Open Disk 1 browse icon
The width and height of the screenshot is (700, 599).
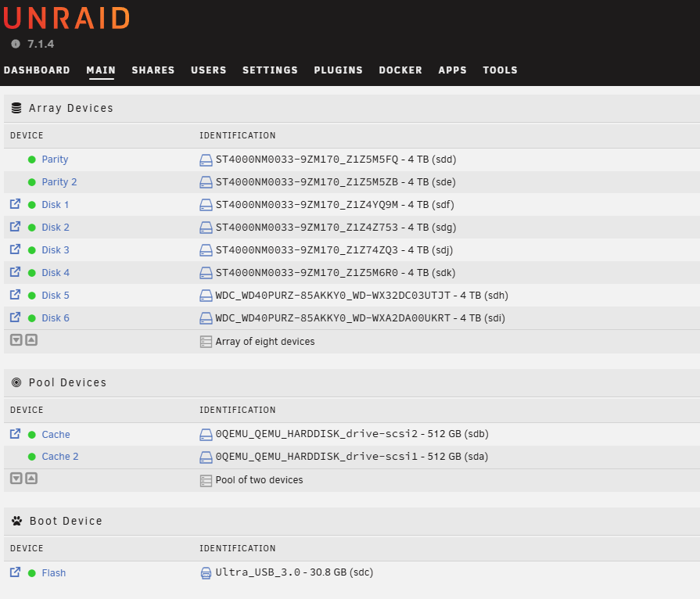15,204
